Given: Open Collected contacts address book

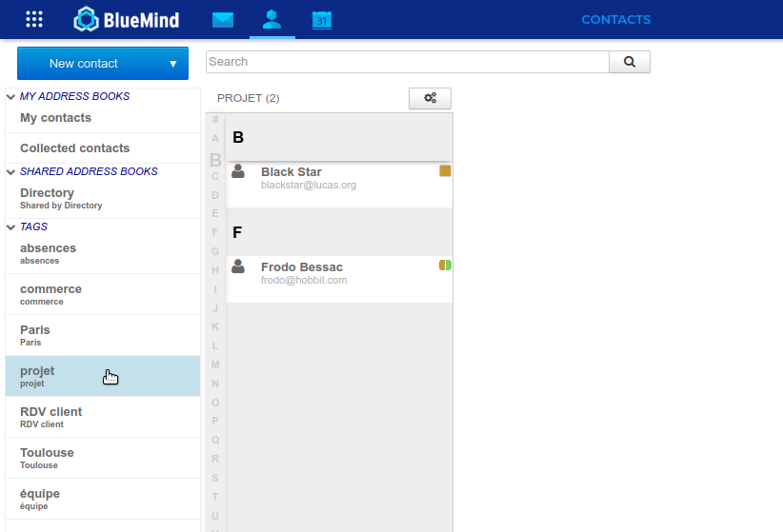Looking at the screenshot, I should coord(74,148).
